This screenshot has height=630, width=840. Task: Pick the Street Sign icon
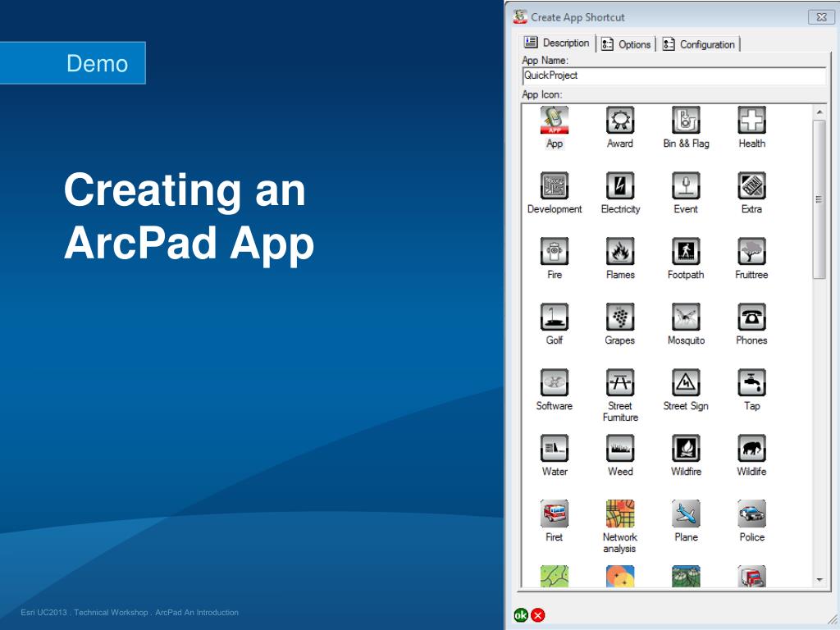click(x=686, y=382)
